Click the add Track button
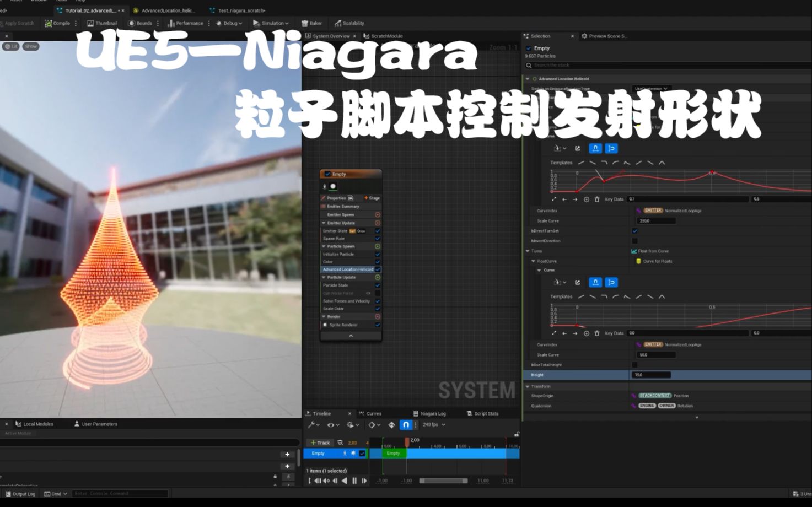The width and height of the screenshot is (812, 507). tap(320, 443)
